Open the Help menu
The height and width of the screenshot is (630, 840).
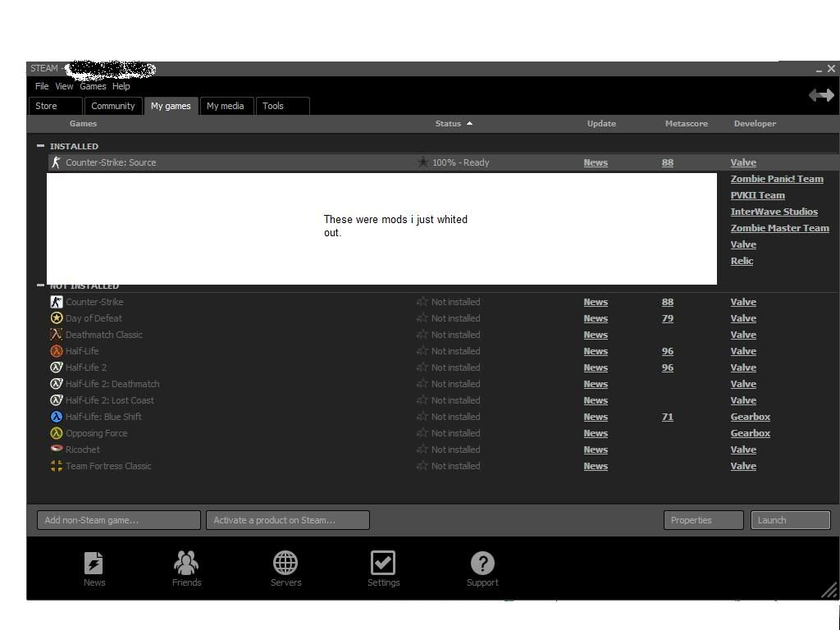pos(121,86)
